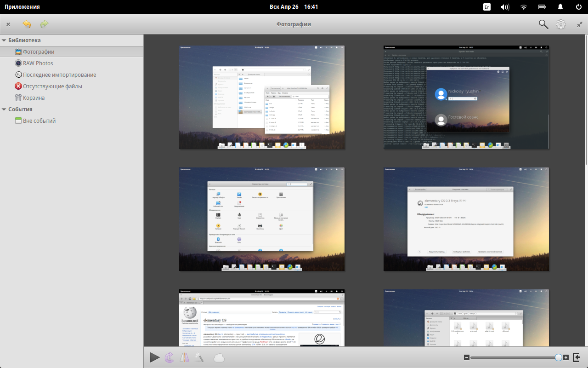The width and height of the screenshot is (588, 368).
Task: Open the Корзина trash item
Action: coord(34,98)
